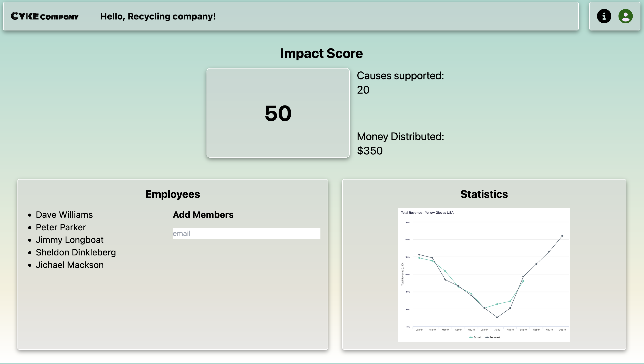Toggle the Actual legend item in chart
The height and width of the screenshot is (364, 644).
[x=475, y=337]
